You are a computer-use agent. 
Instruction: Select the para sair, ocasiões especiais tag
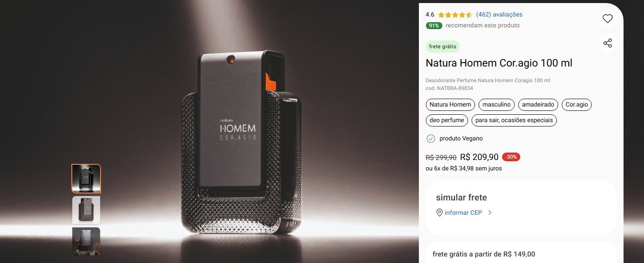pos(514,120)
